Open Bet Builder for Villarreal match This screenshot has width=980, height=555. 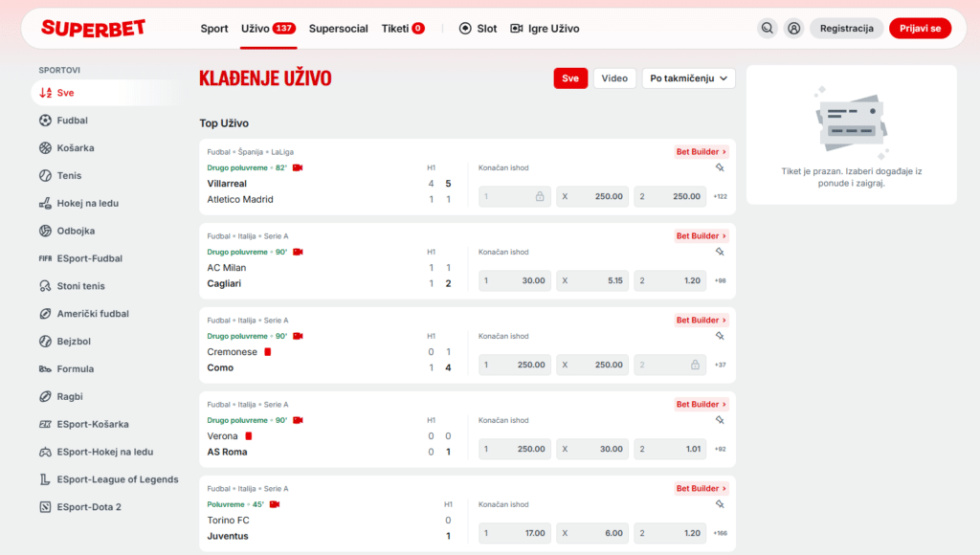click(702, 152)
